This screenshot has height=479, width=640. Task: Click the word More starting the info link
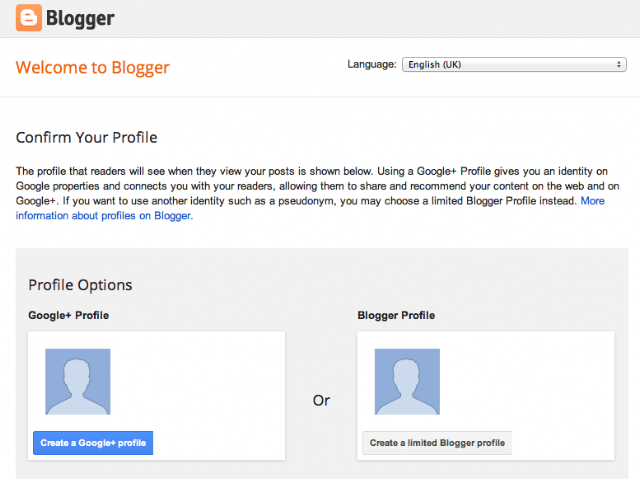click(593, 201)
